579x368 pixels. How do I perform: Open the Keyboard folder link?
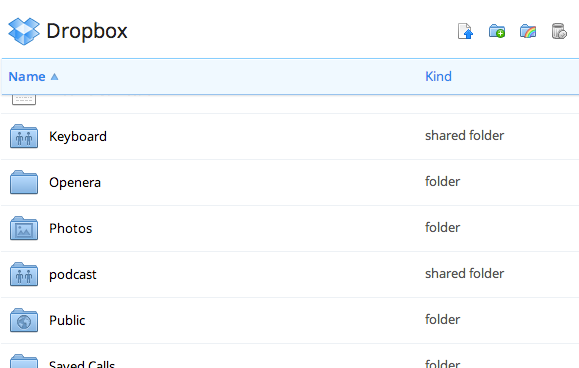pyautogui.click(x=78, y=137)
